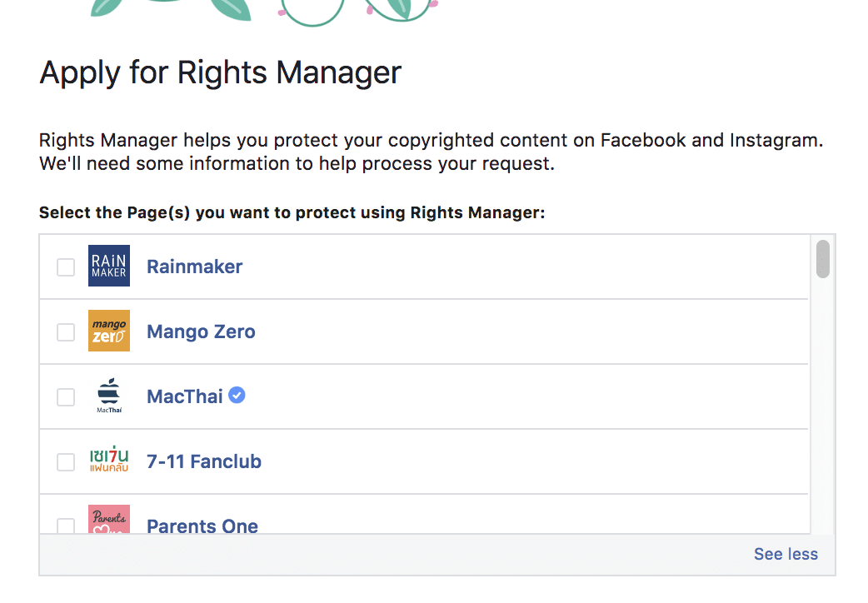Open the 7-11 Fanclub page link
The width and height of the screenshot is (868, 603).
203,461
